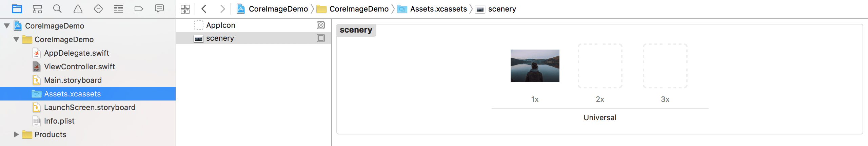
Task: Open the Find navigator magnifier
Action: (x=58, y=9)
